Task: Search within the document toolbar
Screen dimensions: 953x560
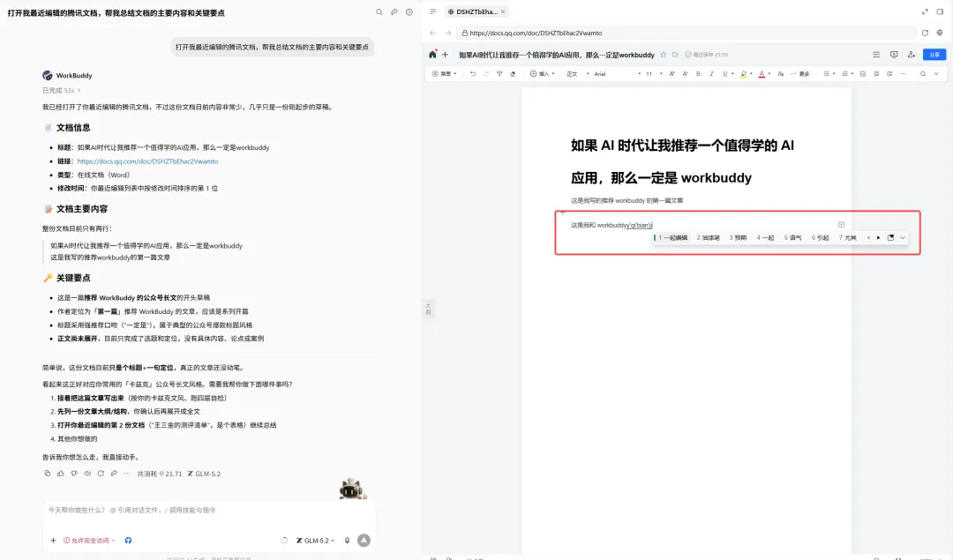Action: pyautogui.click(x=923, y=73)
